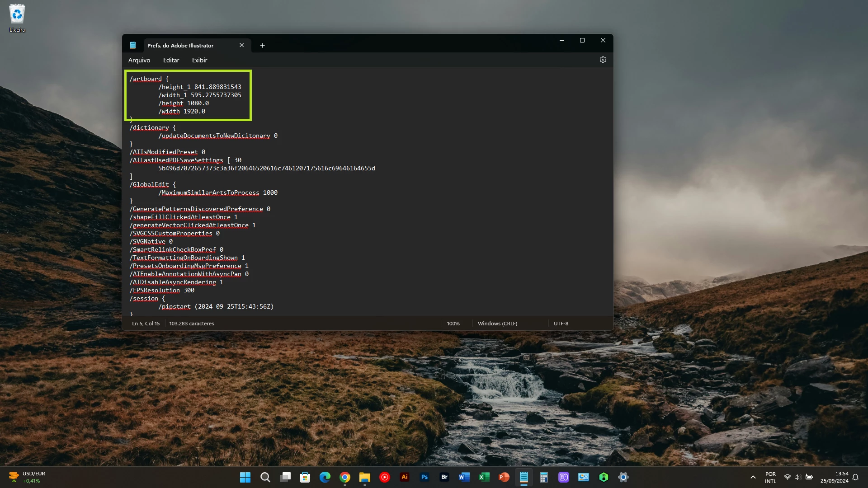Open Notepad settings gear
Viewport: 868px width, 488px height.
(x=603, y=60)
